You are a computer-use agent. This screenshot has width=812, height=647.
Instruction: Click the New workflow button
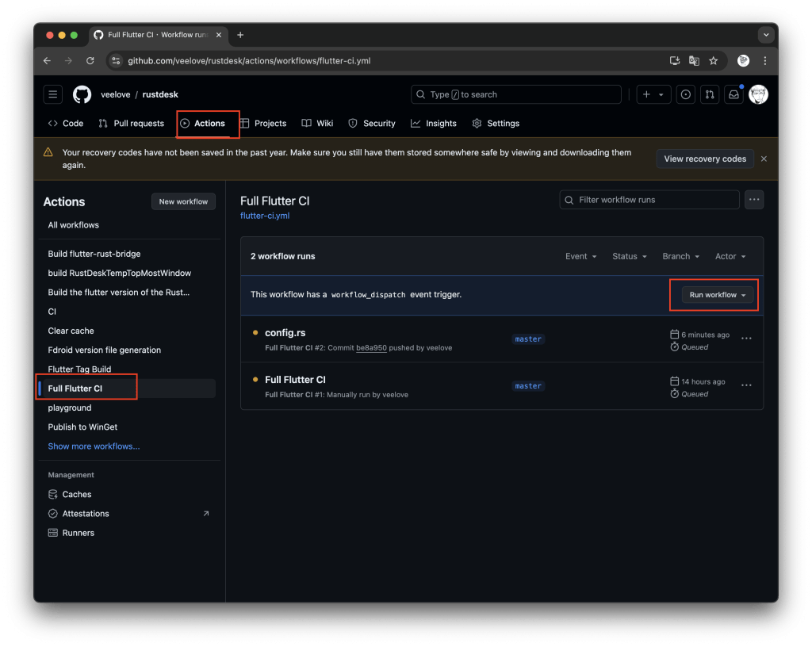pos(183,201)
